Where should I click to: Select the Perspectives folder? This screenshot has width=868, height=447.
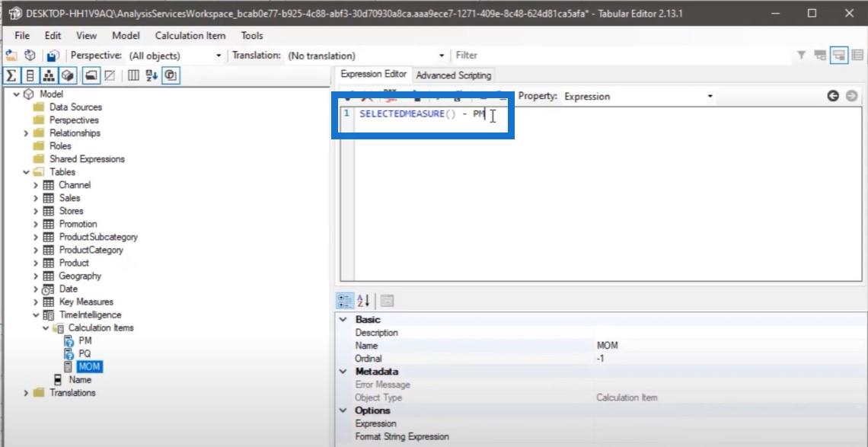(x=74, y=120)
